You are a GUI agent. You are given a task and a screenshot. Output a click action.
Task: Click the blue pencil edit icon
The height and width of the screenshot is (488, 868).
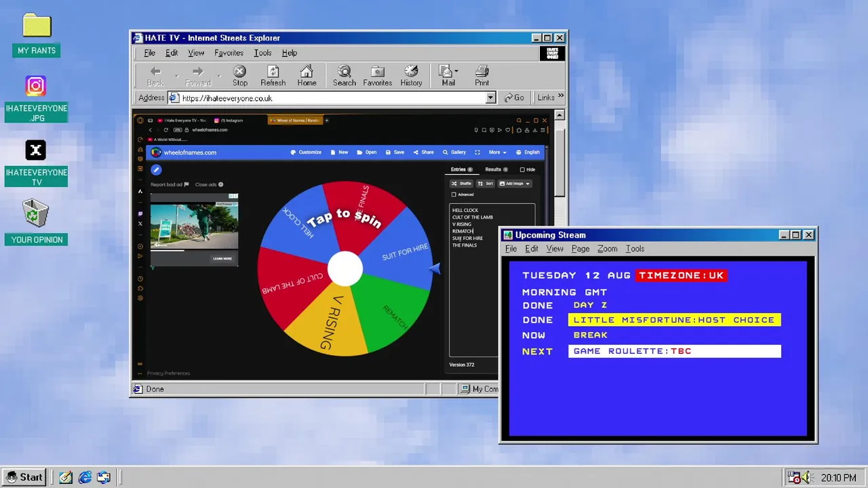[156, 170]
